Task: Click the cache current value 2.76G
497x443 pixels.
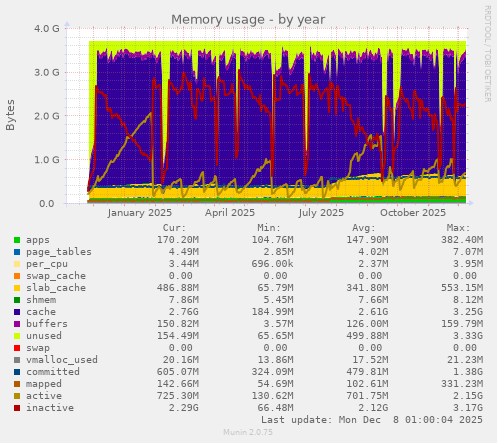Action: [x=184, y=312]
